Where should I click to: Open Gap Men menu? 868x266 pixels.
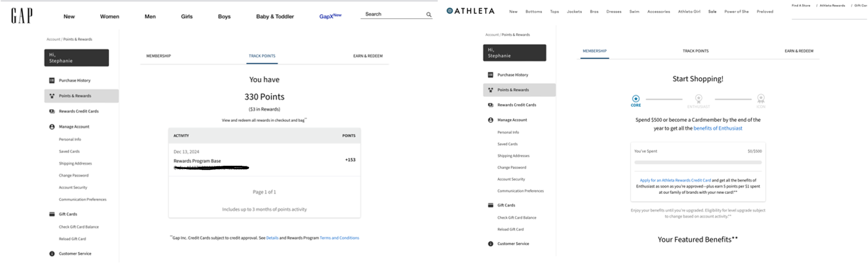150,17
